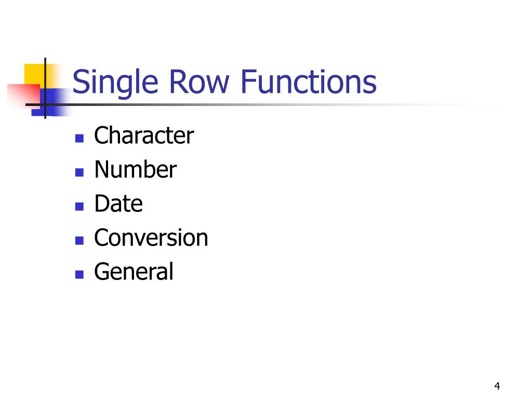532x399 pixels.
Task: Click the blue bullet marker beside Number
Action: click(x=79, y=172)
